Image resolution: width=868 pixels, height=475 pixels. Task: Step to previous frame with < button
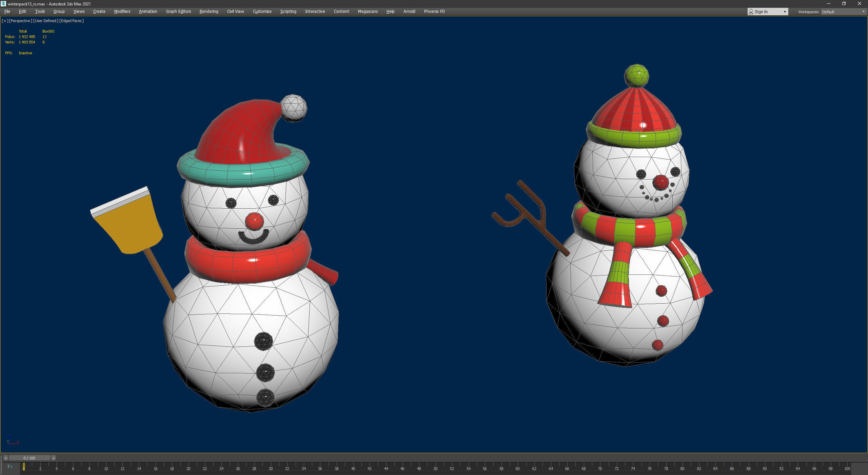[5, 458]
